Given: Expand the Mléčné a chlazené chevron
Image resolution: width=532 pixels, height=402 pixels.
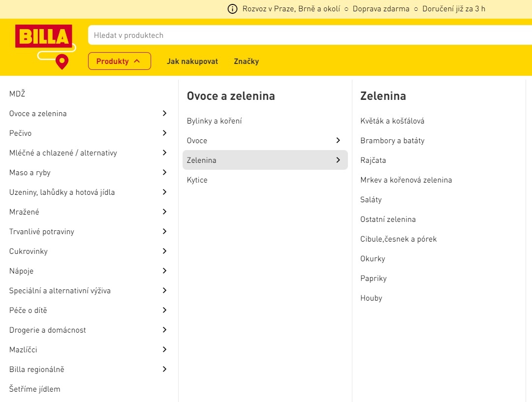Looking at the screenshot, I should click(x=164, y=153).
